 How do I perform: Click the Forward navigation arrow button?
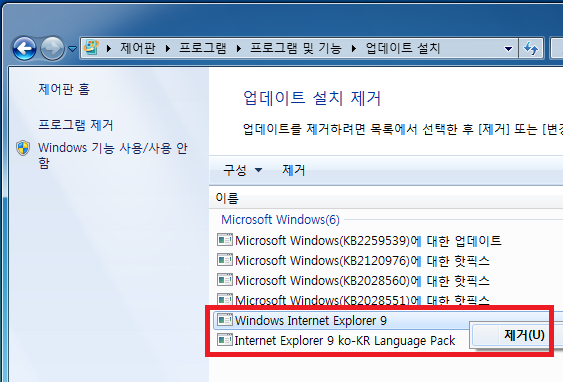52,48
